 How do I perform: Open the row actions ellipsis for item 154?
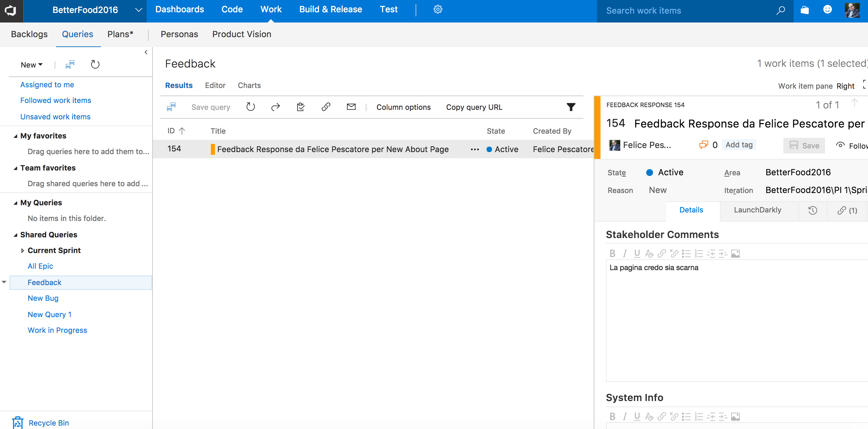click(475, 149)
